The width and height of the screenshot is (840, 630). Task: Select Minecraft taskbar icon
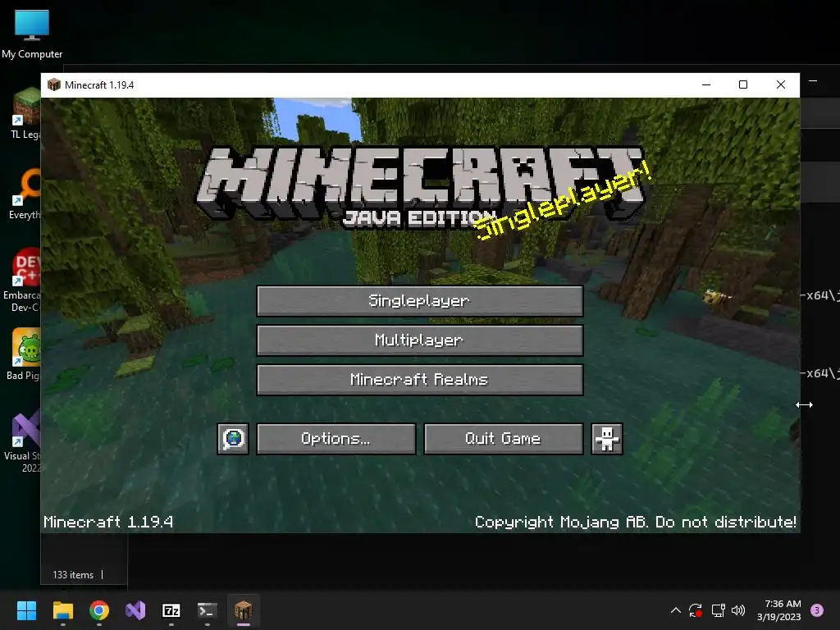pyautogui.click(x=243, y=610)
